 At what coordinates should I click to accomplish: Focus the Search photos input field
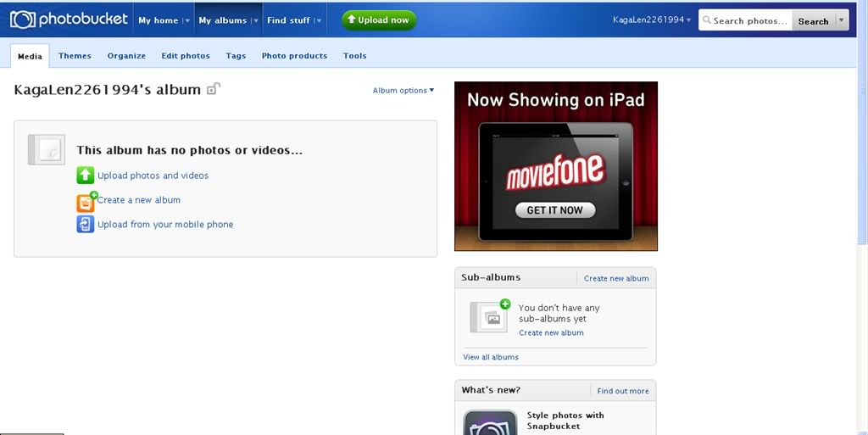coord(746,21)
